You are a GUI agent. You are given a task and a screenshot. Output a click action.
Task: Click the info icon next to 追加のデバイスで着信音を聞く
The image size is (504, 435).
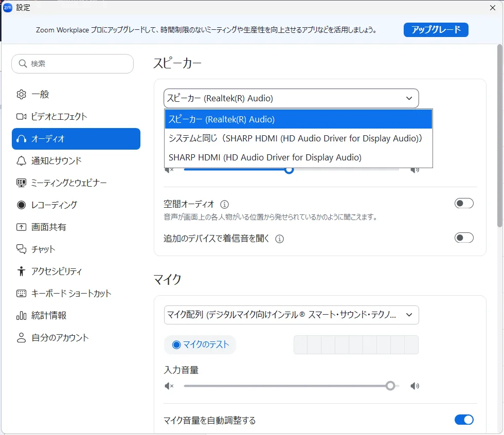pos(279,239)
